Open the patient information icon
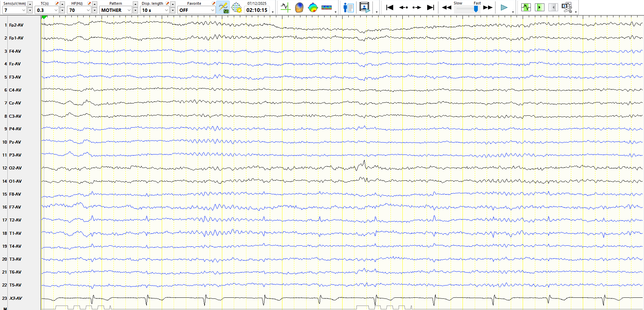The image size is (644, 310). pyautogui.click(x=348, y=7)
